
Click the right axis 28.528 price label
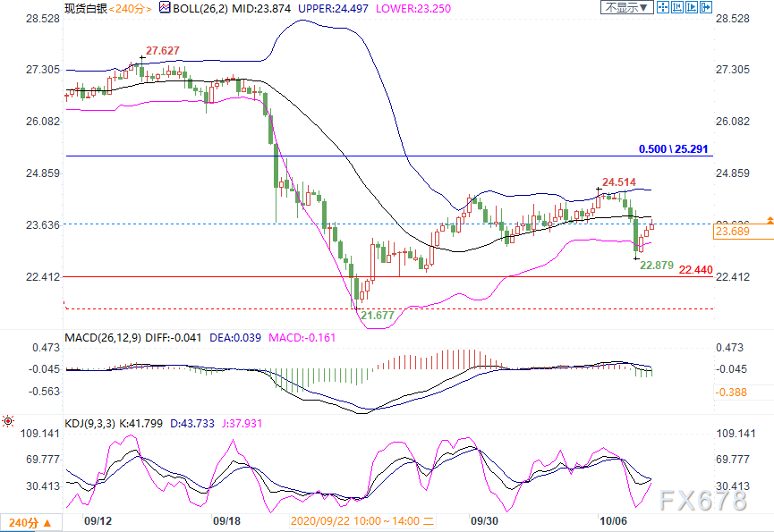pyautogui.click(x=733, y=19)
